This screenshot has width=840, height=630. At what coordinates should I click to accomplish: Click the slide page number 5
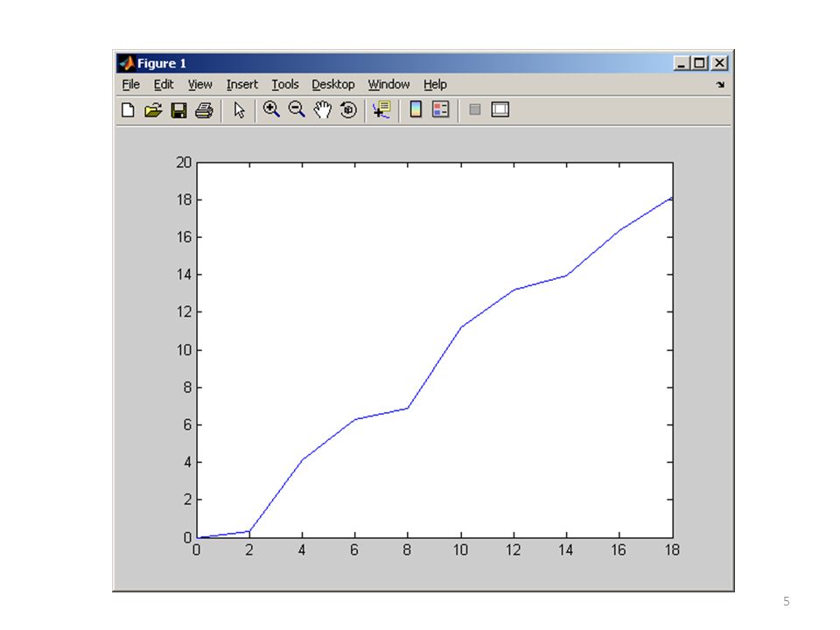[x=787, y=601]
